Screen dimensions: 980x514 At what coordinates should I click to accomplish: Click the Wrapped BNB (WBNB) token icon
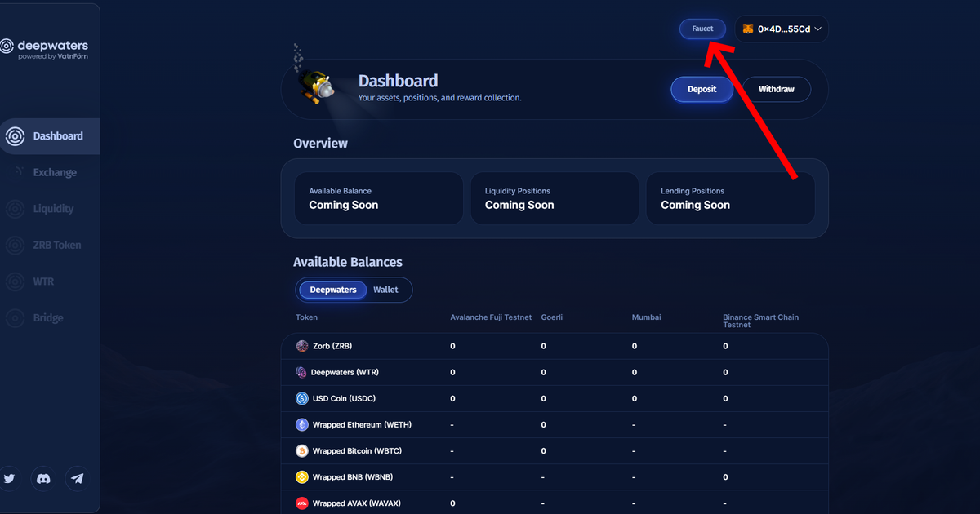(x=302, y=476)
